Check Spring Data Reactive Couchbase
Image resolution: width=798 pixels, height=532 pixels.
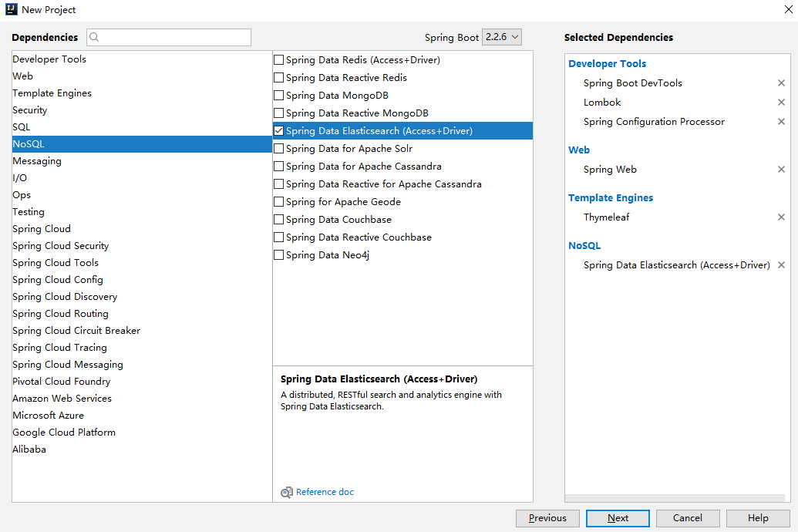[x=279, y=237]
